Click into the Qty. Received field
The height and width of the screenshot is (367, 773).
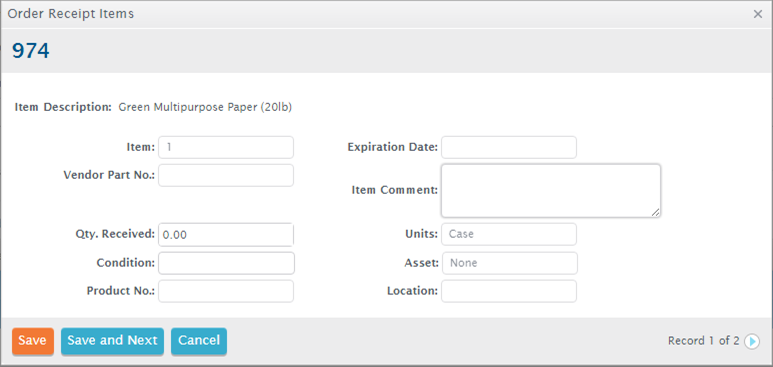pos(226,235)
